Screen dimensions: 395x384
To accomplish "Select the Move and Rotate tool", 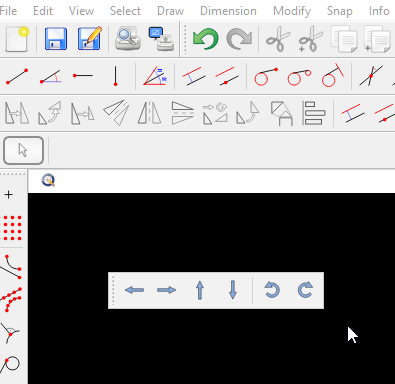I will coord(215,113).
